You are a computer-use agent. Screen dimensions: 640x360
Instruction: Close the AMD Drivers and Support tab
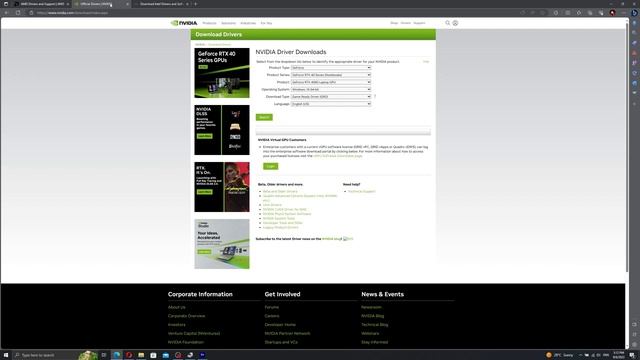68,4
